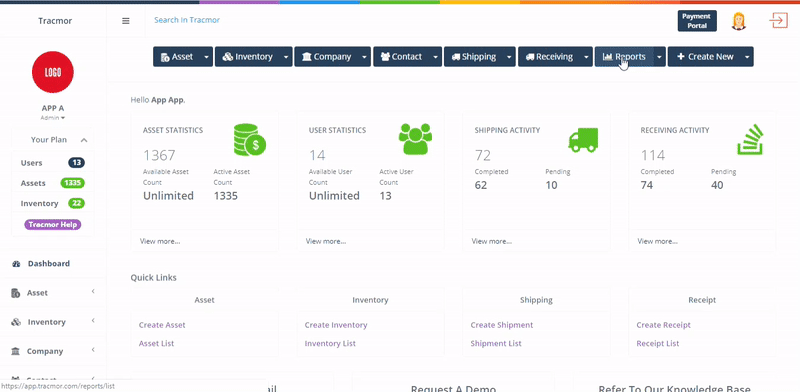Click the Inventory sidebar icon
The height and width of the screenshot is (392, 800).
[16, 322]
